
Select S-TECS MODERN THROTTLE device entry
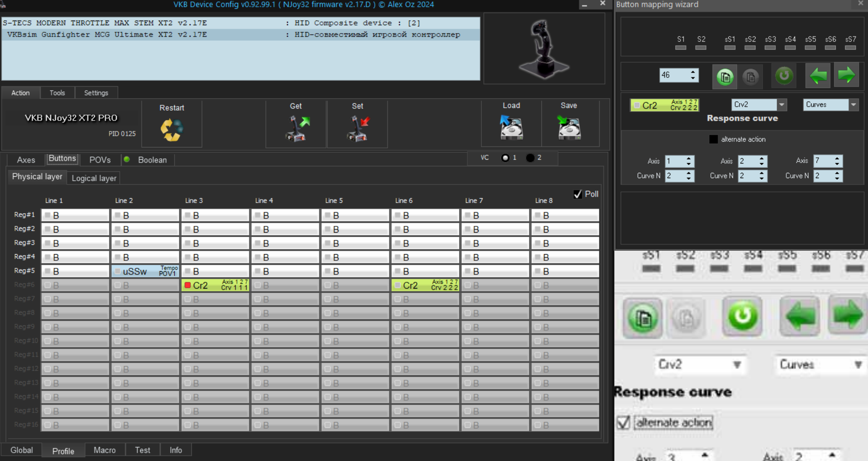(x=240, y=23)
